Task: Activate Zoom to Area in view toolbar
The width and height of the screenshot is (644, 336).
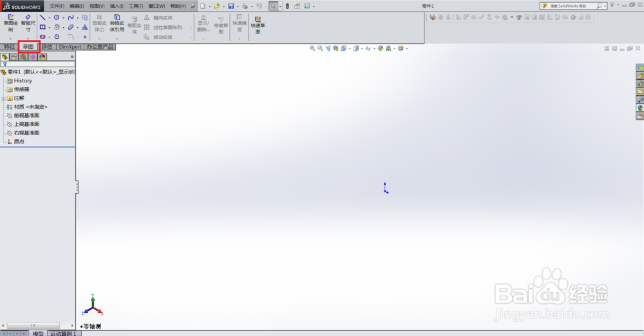Action: 320,48
